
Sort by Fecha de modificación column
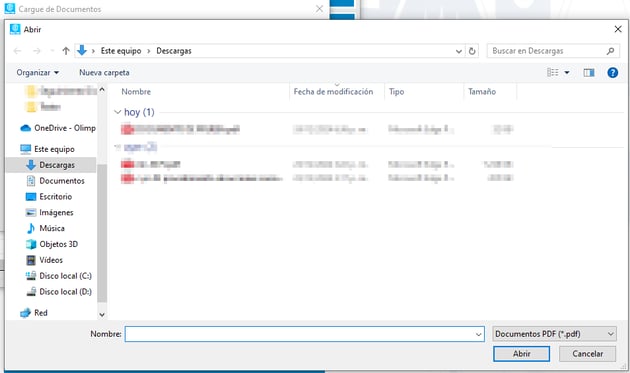(x=333, y=92)
